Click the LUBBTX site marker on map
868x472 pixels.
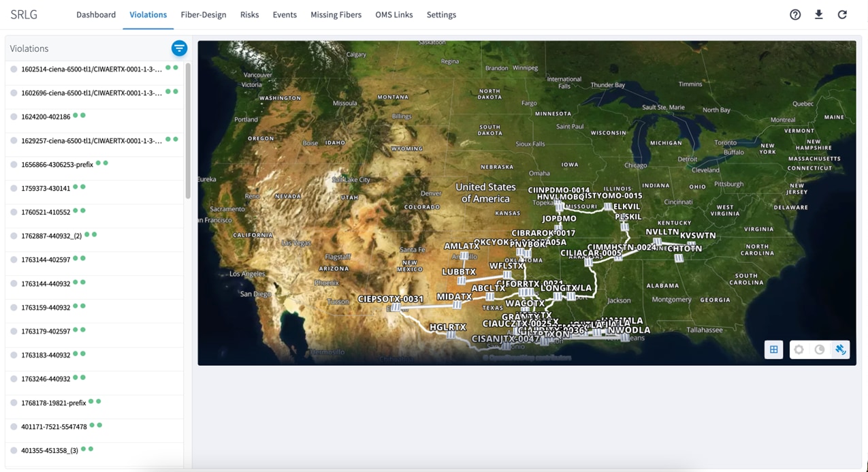462,281
